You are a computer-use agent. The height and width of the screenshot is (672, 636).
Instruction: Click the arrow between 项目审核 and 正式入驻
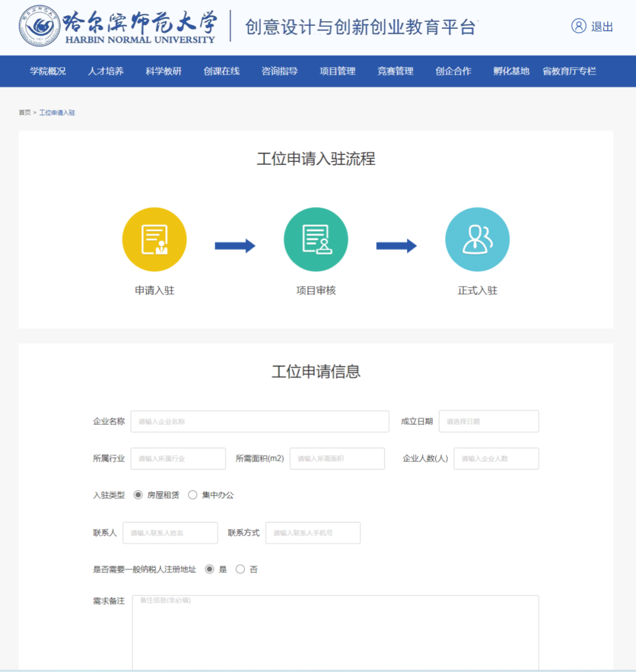(396, 246)
